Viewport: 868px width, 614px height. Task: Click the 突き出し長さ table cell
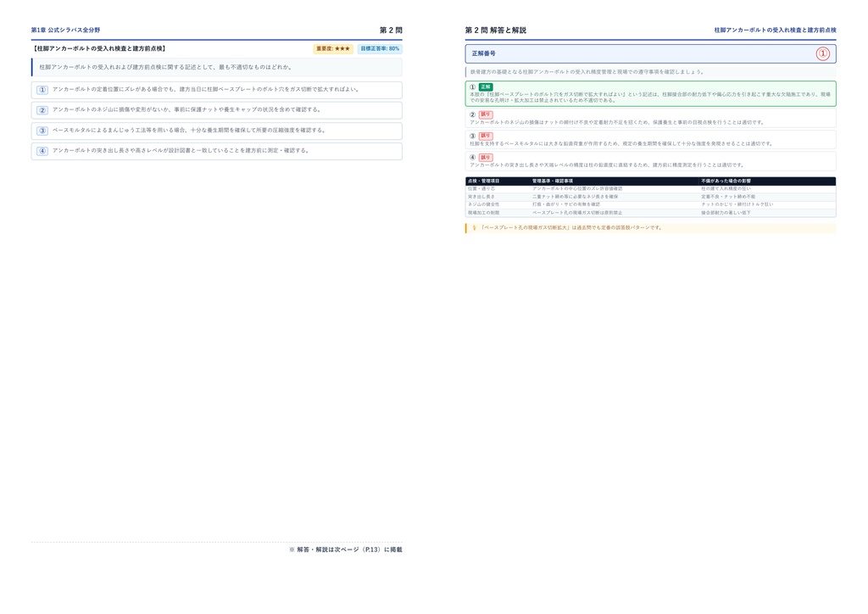[481, 197]
